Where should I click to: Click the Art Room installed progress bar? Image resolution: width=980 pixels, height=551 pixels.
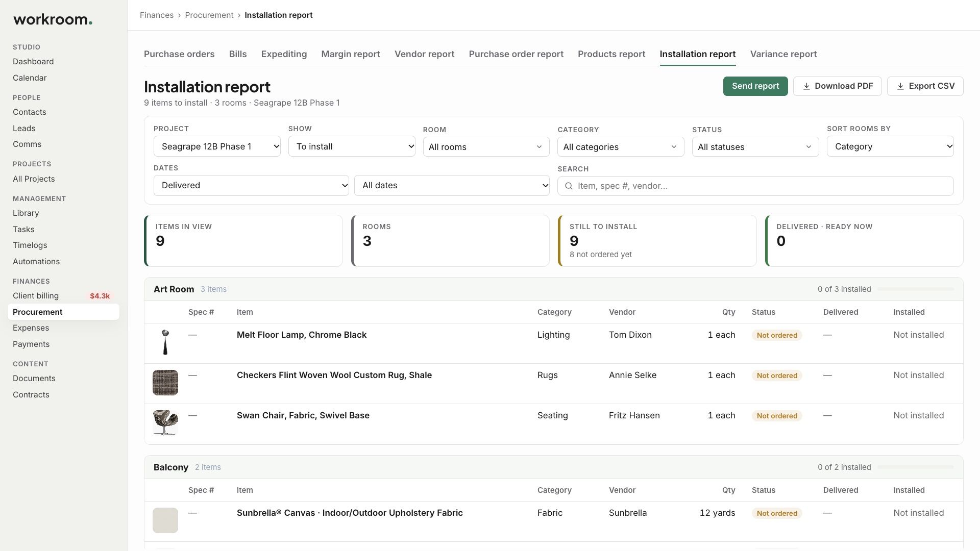(916, 289)
